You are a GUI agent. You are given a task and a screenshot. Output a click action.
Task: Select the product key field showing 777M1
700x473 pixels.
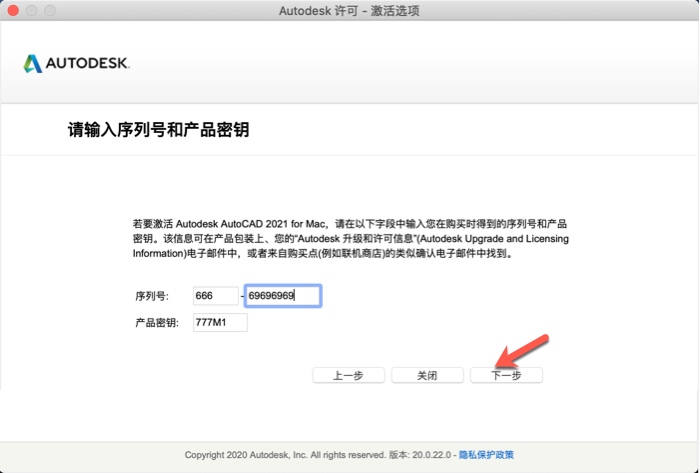219,323
